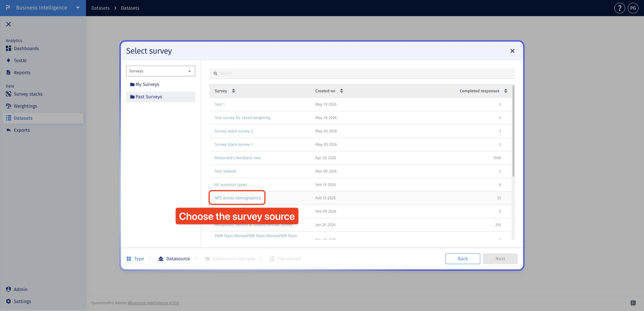Image resolution: width=644 pixels, height=311 pixels.
Task: Open the PG user profile avatar
Action: pos(633,8)
